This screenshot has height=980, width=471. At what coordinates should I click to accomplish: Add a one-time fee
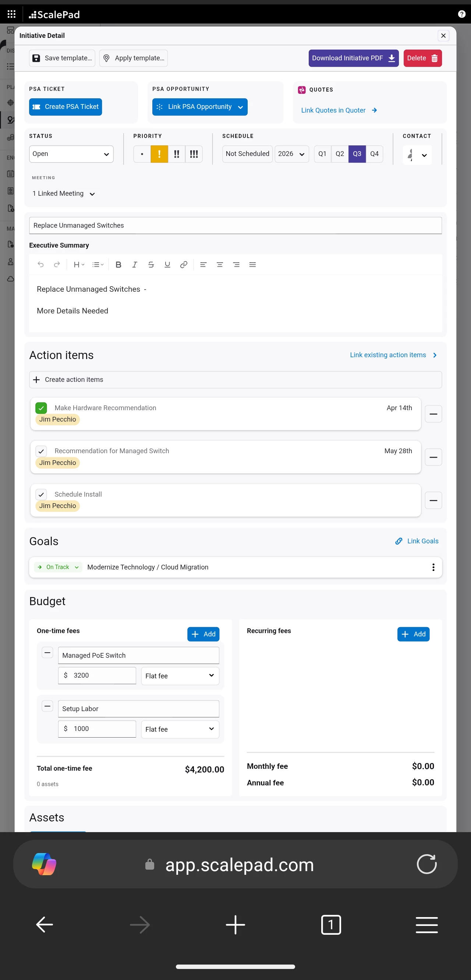203,634
